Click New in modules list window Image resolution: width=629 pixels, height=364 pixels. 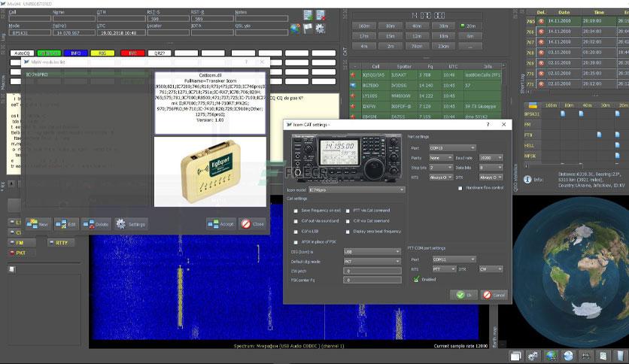[x=38, y=224]
